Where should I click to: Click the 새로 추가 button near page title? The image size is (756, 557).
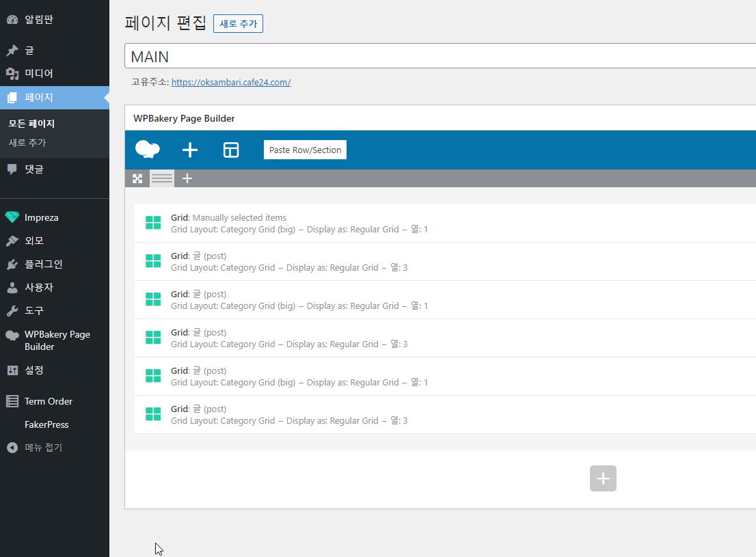238,24
